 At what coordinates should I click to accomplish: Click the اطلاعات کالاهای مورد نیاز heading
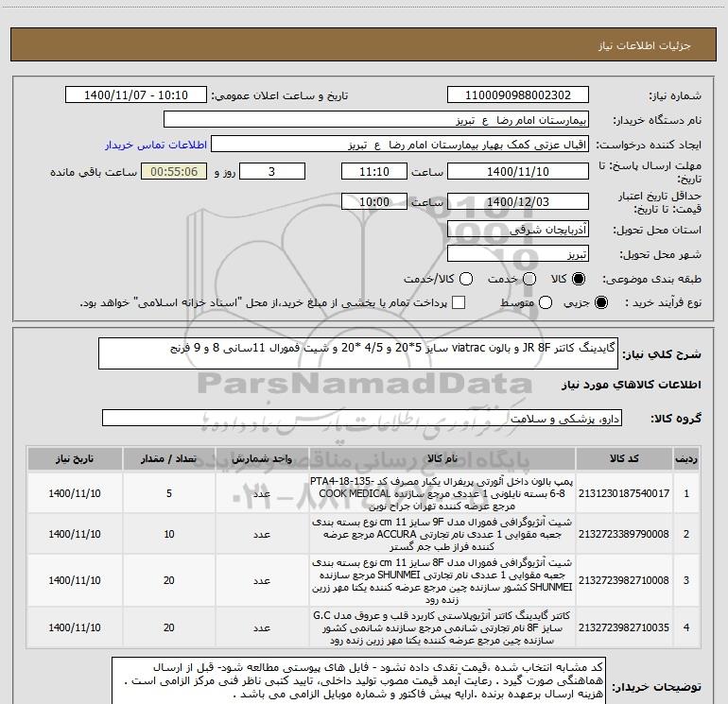[x=632, y=385]
